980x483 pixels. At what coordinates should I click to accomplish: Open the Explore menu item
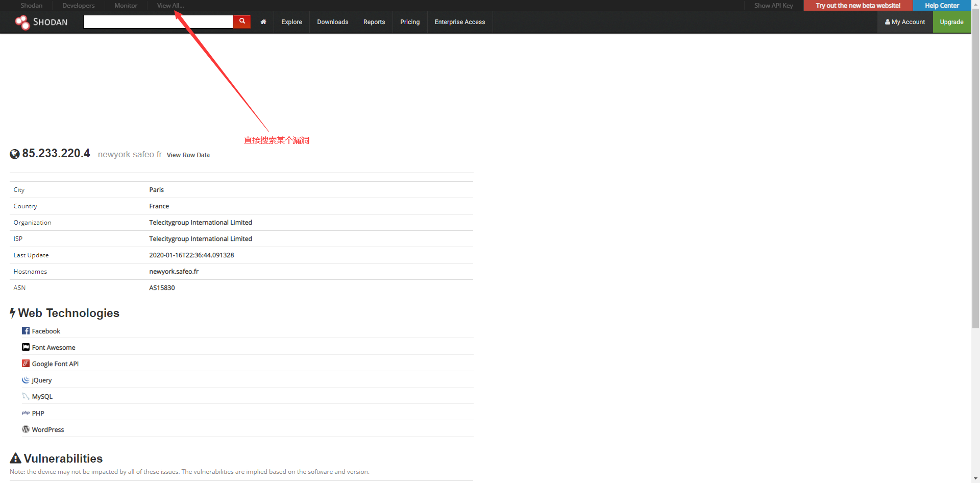click(x=291, y=22)
